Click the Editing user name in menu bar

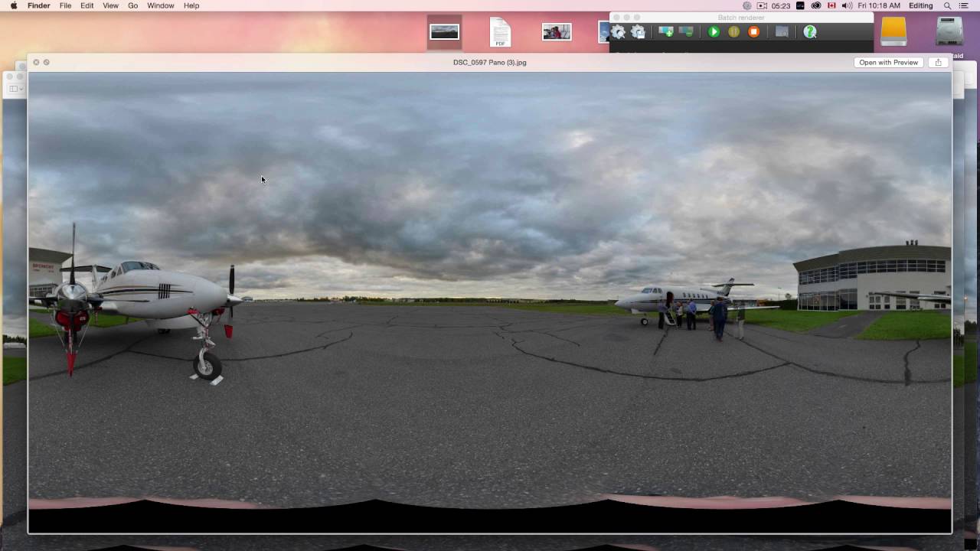[920, 5]
